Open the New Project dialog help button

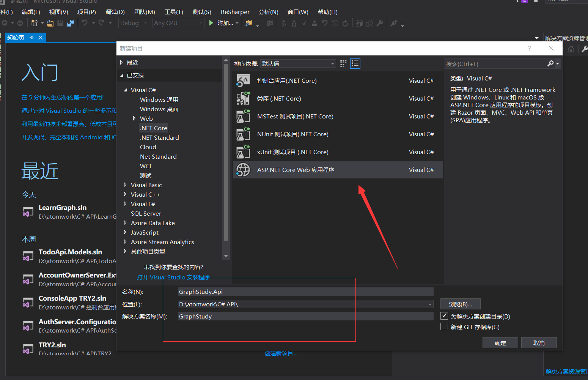[x=530, y=48]
